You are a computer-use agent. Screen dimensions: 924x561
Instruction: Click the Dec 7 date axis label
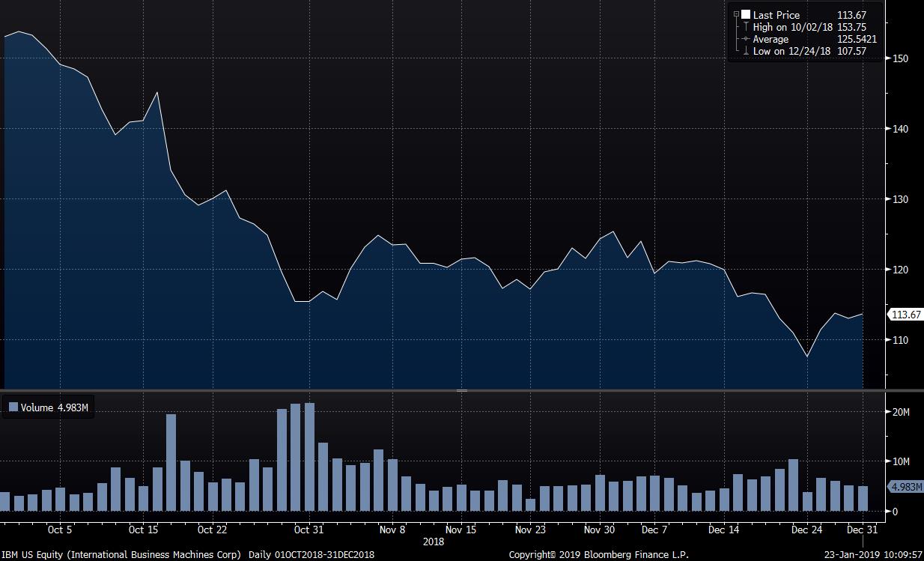click(654, 530)
